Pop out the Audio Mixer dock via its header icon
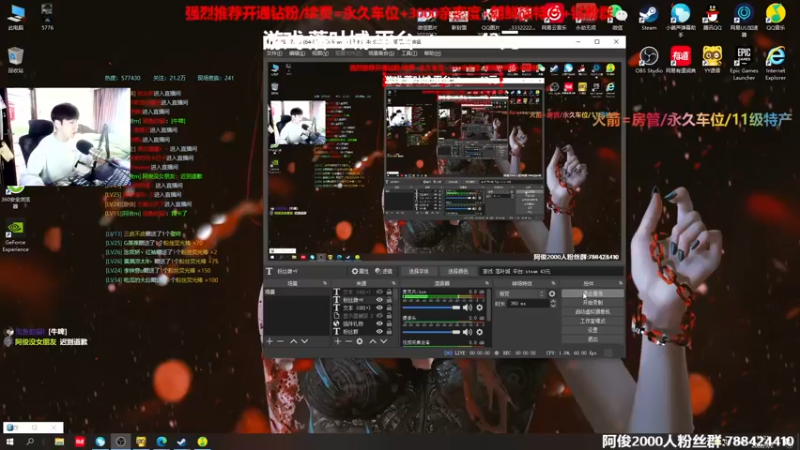This screenshot has height=450, width=800. click(x=487, y=283)
